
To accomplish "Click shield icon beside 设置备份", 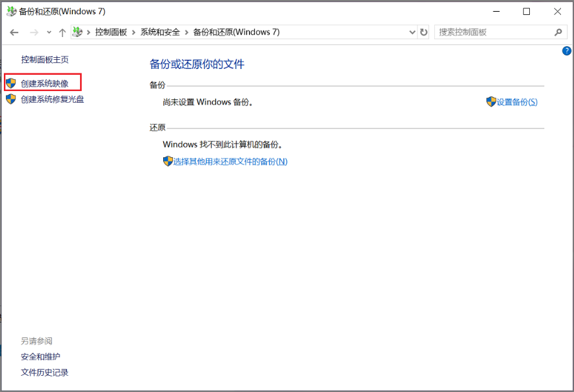I will click(x=491, y=101).
